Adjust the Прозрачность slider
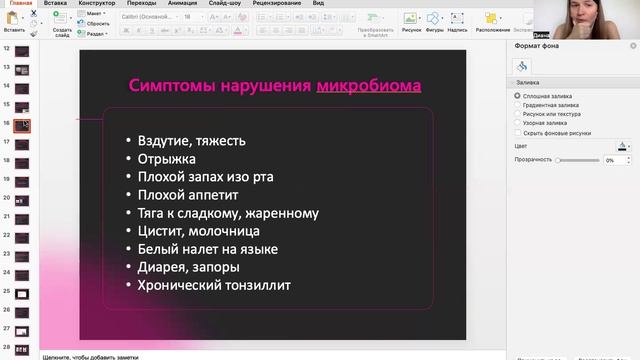Viewport: 640px width, 360px height. [x=578, y=160]
